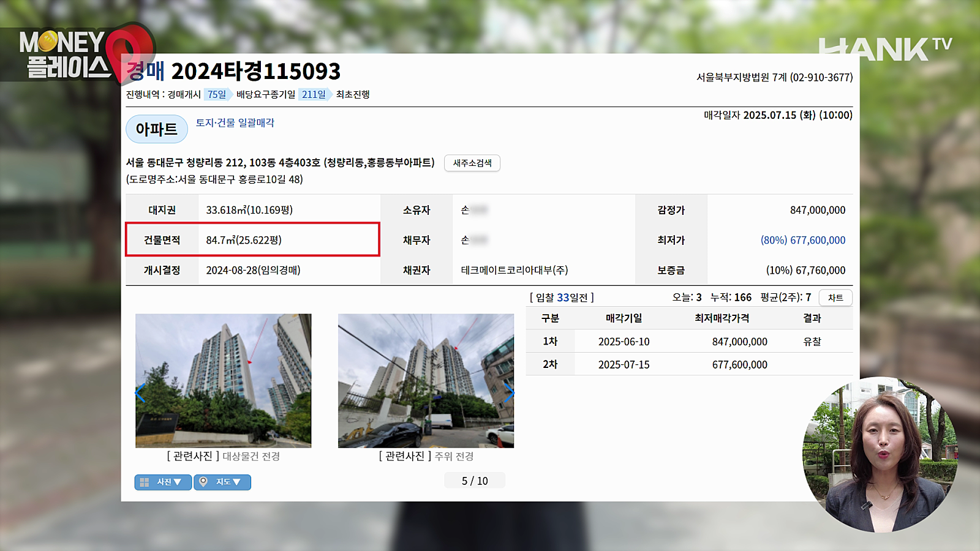
Task: Click the 평균(2주): 7 view count
Action: [x=786, y=297]
